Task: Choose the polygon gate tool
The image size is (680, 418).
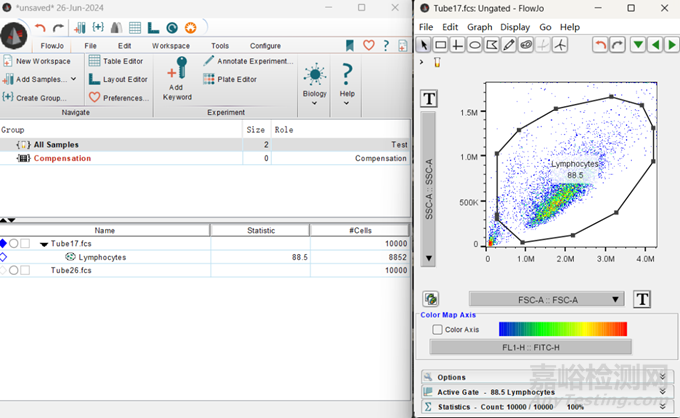Action: 492,45
